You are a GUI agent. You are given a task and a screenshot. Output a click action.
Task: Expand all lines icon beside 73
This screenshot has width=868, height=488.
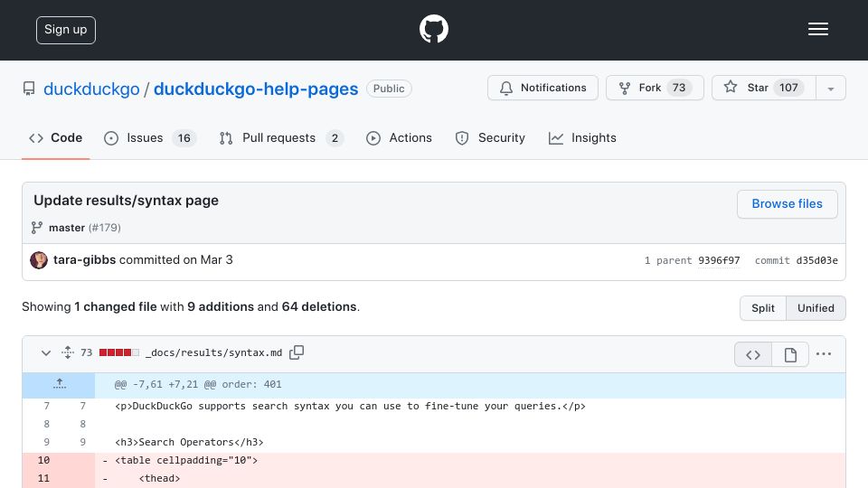coord(68,352)
